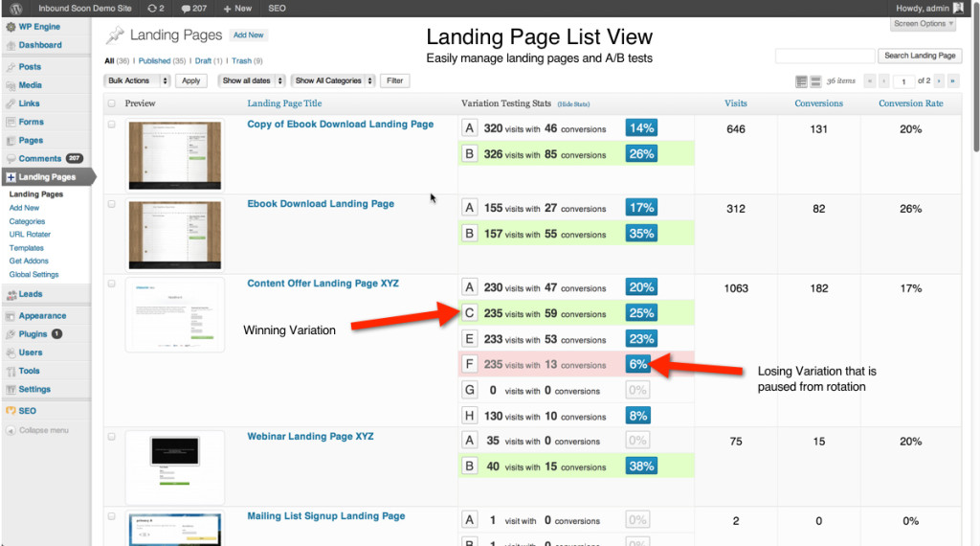Viewport: 980px width, 546px height.
Task: Jump to last page arrow
Action: [953, 80]
